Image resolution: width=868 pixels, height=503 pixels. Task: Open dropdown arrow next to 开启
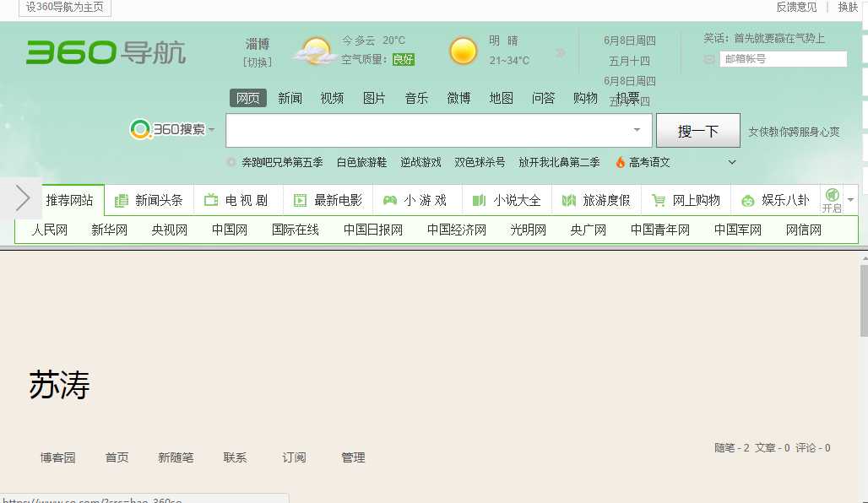click(851, 200)
